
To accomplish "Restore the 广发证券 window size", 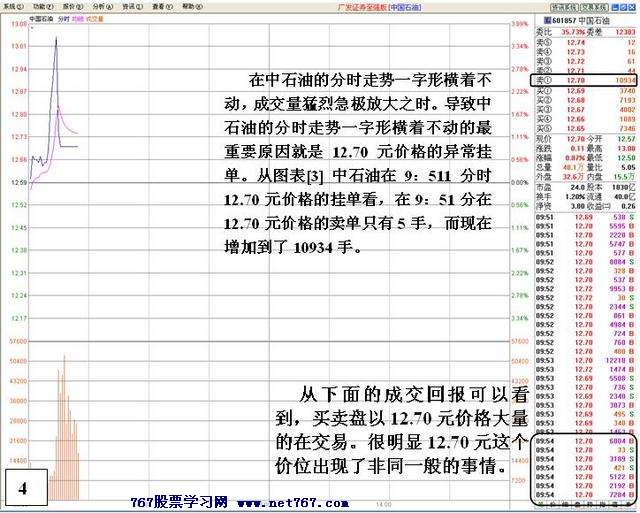I will click(624, 7).
